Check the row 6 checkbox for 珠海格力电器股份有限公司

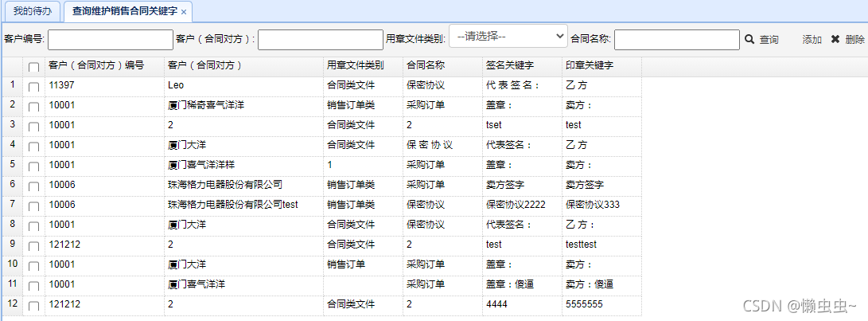click(33, 187)
